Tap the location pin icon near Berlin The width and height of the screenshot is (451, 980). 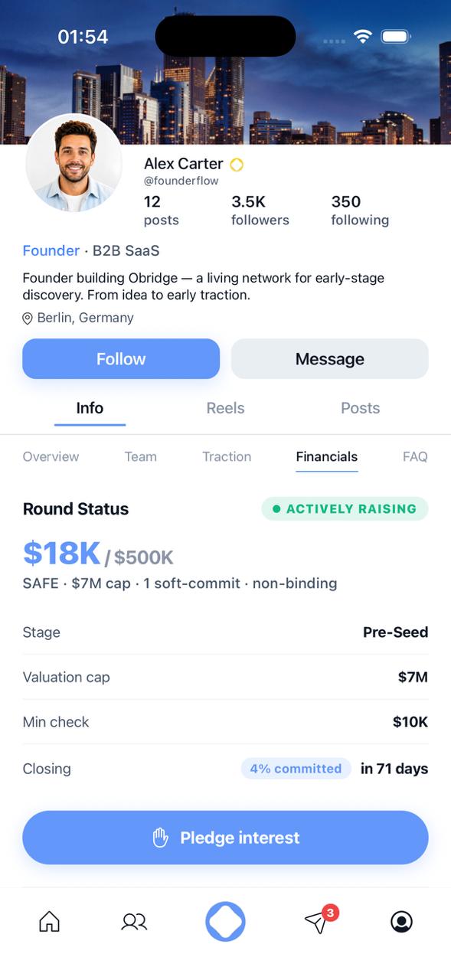[x=28, y=318]
